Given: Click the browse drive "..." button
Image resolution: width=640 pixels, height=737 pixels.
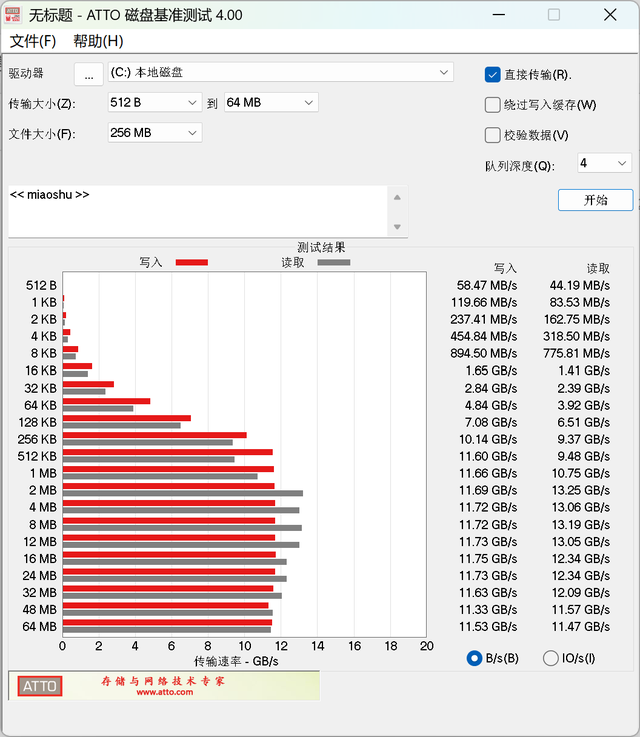Looking at the screenshot, I should tap(89, 74).
